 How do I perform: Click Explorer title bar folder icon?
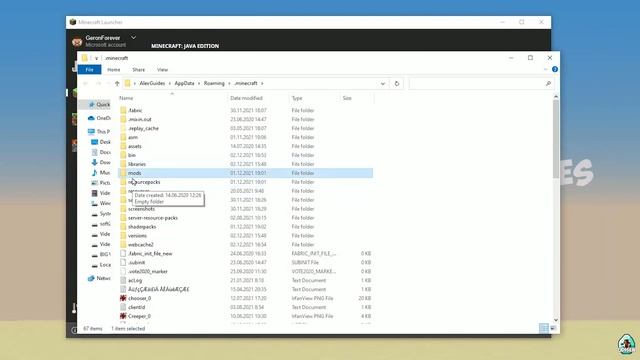tap(84, 58)
